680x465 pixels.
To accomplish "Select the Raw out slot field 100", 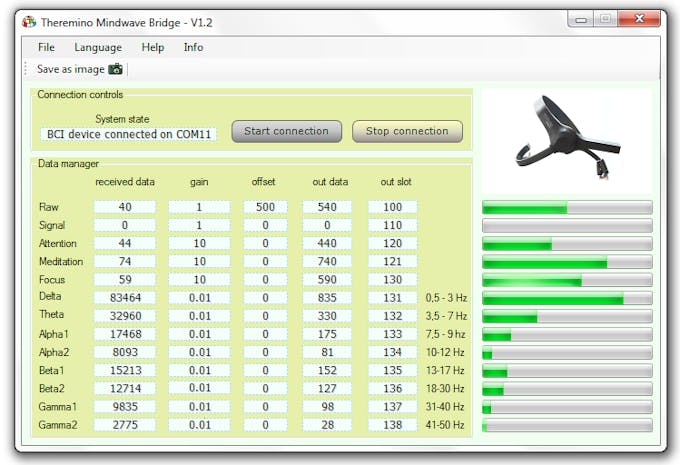I will (x=392, y=207).
